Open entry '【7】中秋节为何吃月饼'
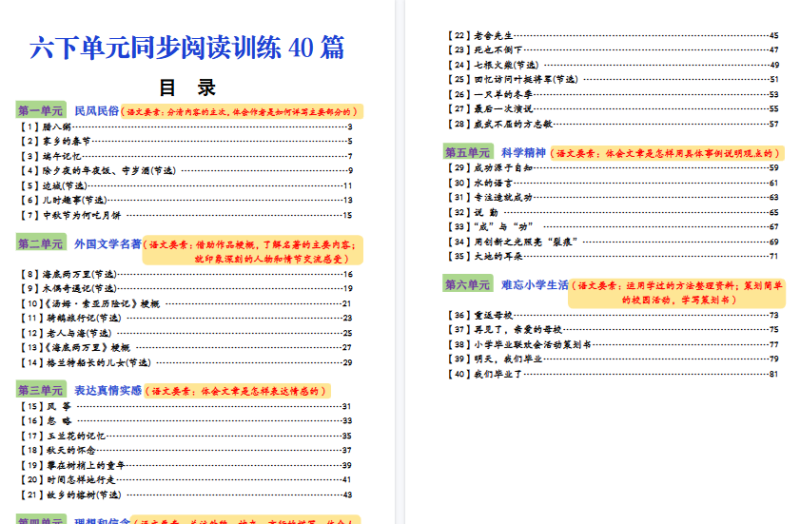The image size is (800, 524). 186,215
